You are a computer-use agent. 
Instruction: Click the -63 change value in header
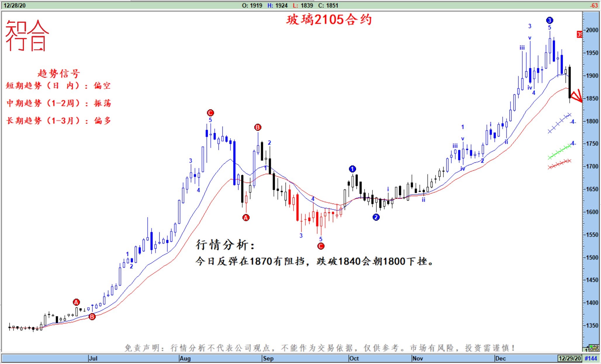(594, 5)
